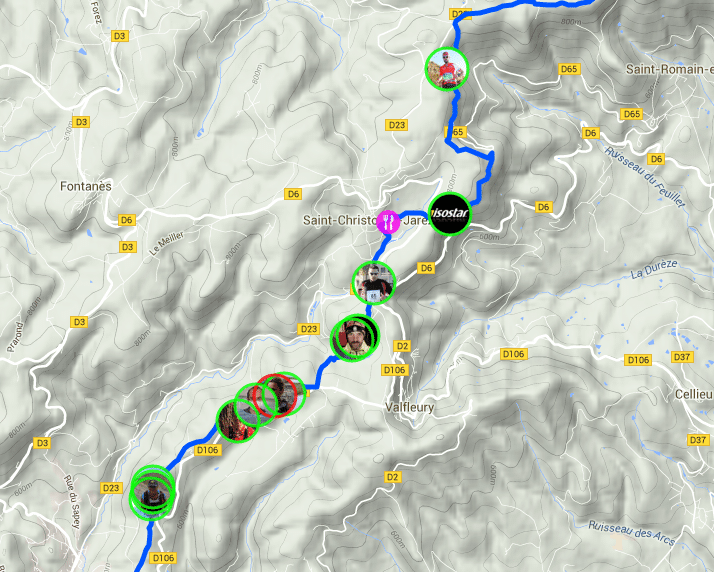Click the D65 shield below Saint-Romain label
Image resolution: width=714 pixels, height=572 pixels.
point(632,114)
